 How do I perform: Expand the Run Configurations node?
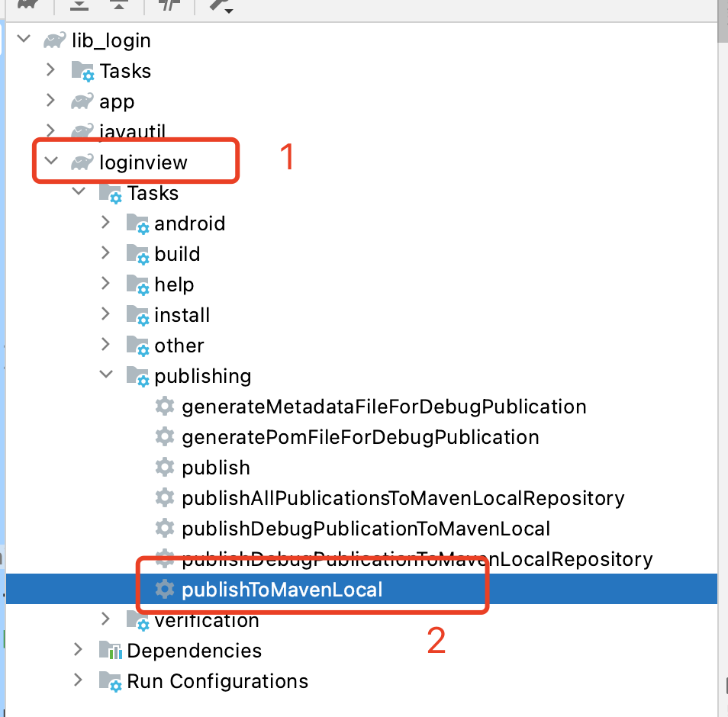point(79,680)
